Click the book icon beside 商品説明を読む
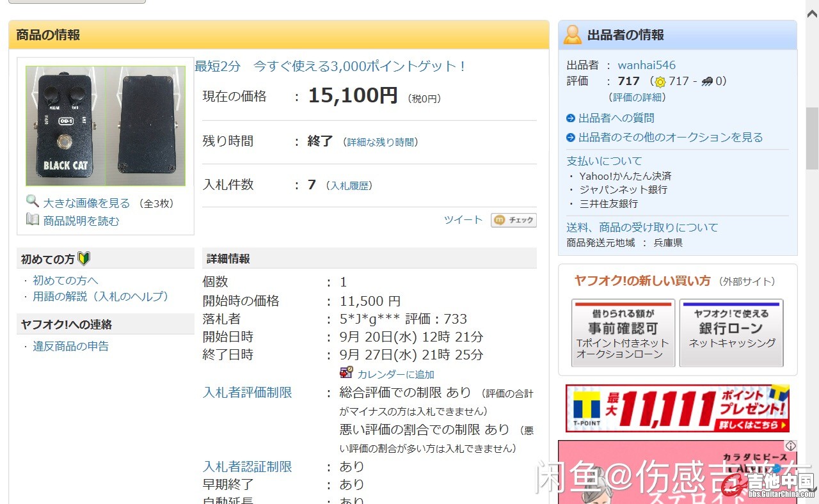 pyautogui.click(x=32, y=220)
